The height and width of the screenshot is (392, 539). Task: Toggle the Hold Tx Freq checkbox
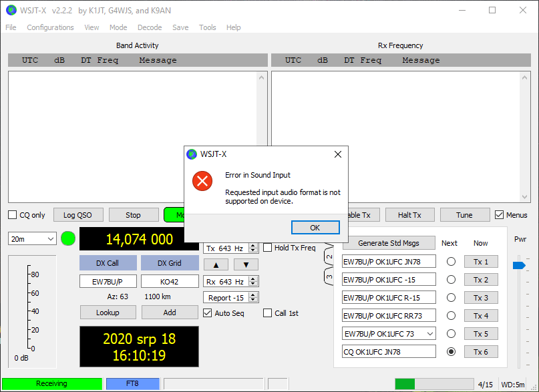[268, 248]
